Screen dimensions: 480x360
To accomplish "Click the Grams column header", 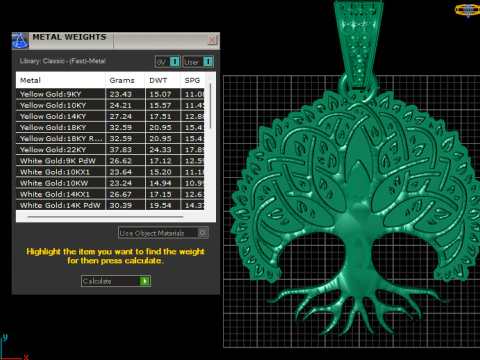I will coord(125,80).
